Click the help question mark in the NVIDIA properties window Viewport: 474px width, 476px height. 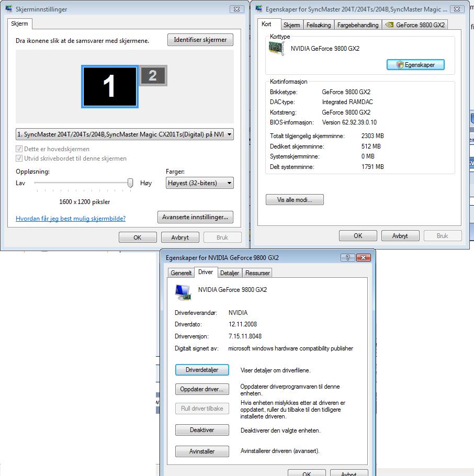point(348,258)
